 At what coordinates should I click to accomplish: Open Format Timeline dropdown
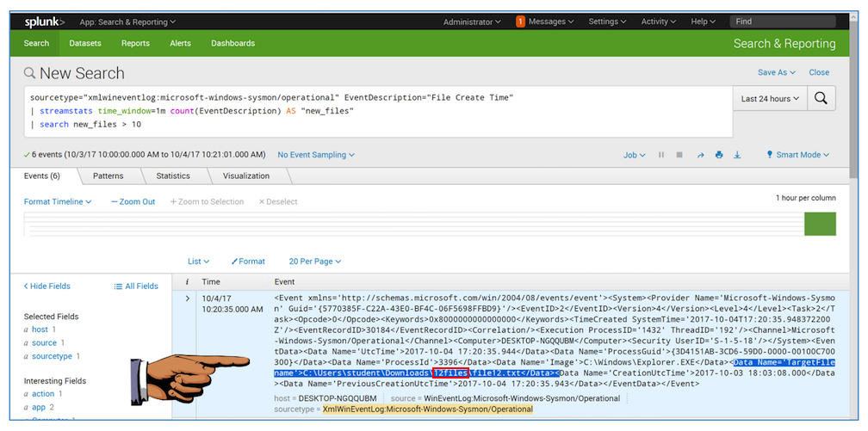tap(58, 202)
